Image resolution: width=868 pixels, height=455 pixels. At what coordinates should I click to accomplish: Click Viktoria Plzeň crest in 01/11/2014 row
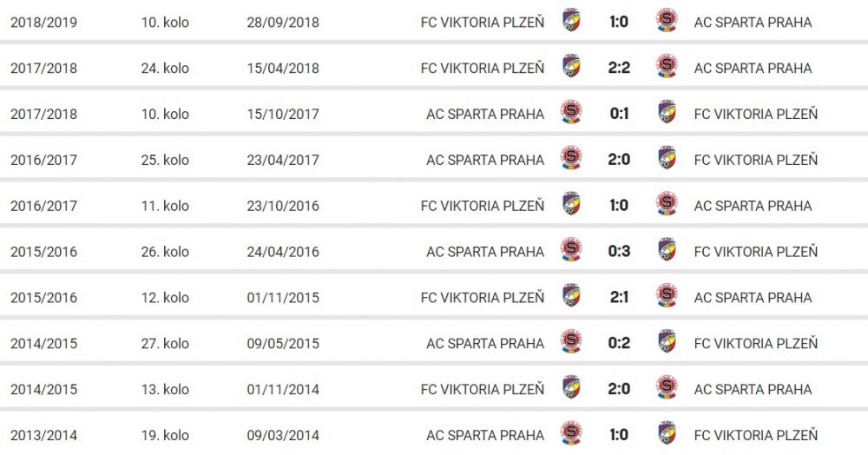coord(571,388)
